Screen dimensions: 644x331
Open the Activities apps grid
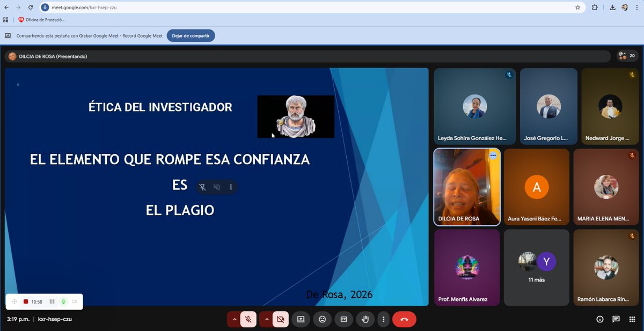click(x=633, y=319)
